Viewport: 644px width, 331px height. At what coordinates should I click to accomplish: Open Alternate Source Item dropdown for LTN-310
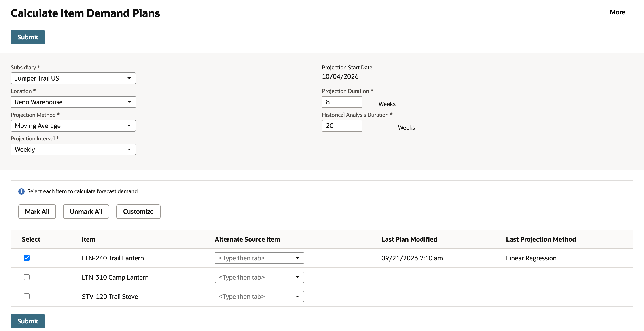[259, 277]
